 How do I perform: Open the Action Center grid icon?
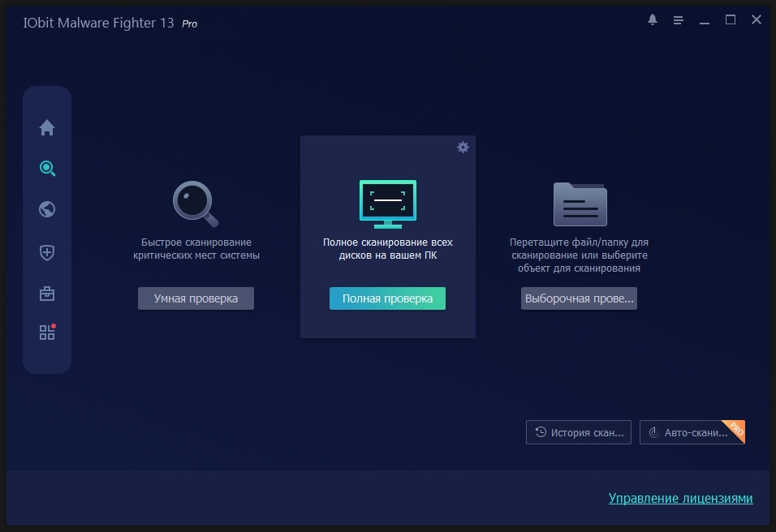point(47,332)
